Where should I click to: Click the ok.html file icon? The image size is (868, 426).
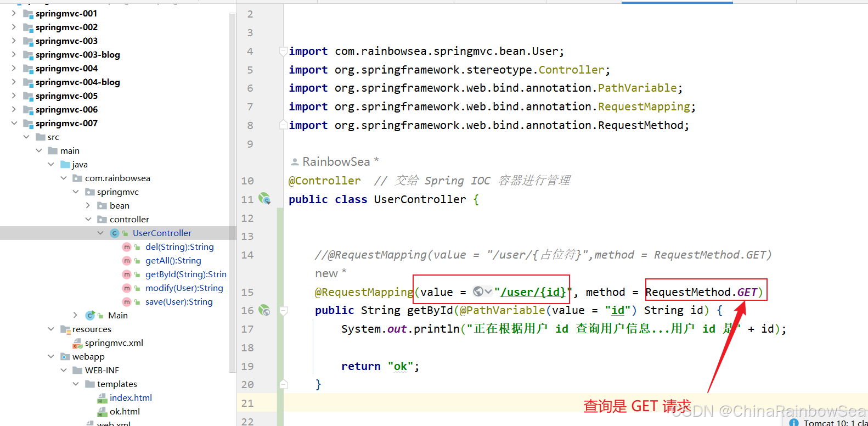pyautogui.click(x=102, y=412)
